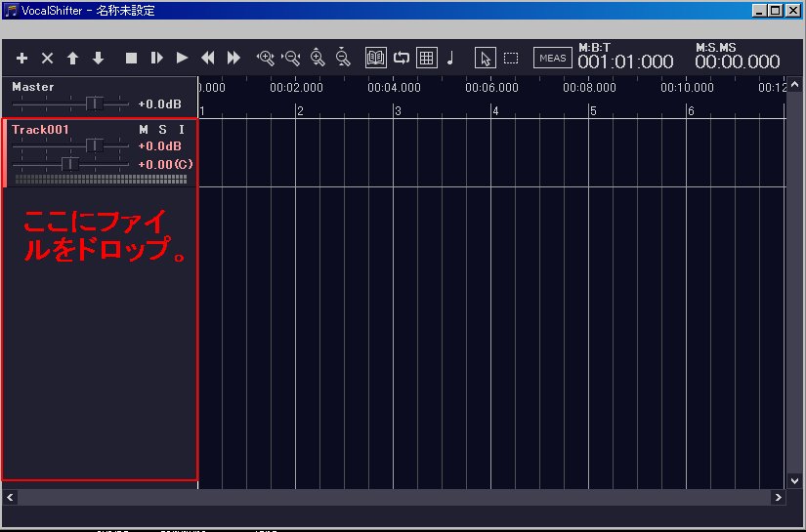Screen dimensions: 806x532
Task: Click vertical scrollbar up arrow
Action: pyautogui.click(x=794, y=84)
